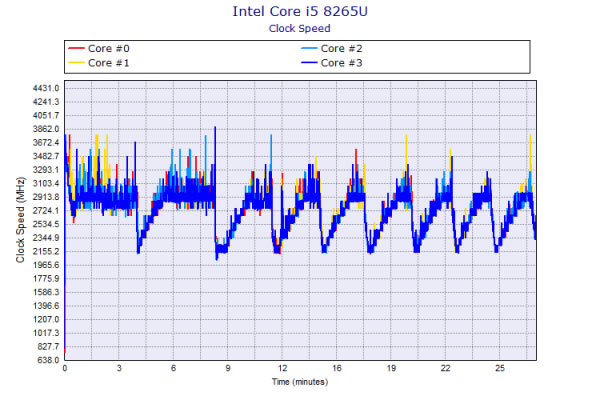Click the 2724.1 y-axis value
Viewport: 600px width, 400px height.
[x=46, y=211]
